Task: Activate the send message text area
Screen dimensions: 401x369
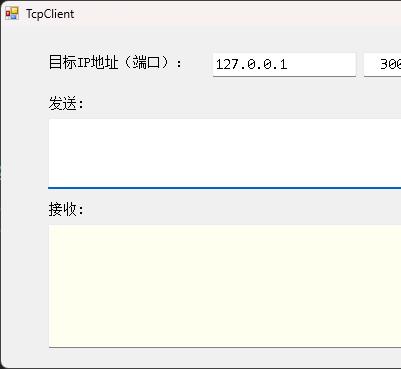Action: click(x=225, y=153)
